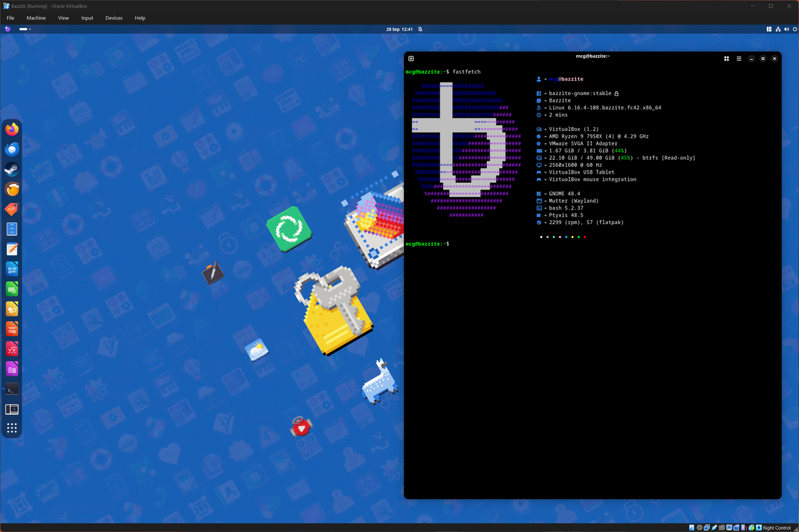The image size is (799, 532).
Task: Open LibreOffice Writer from the dock
Action: 12,269
